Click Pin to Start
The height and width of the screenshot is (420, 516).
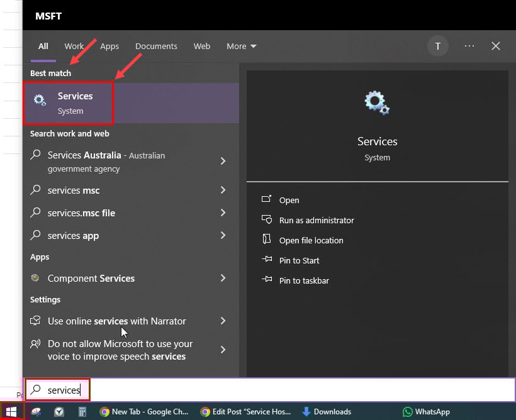299,260
